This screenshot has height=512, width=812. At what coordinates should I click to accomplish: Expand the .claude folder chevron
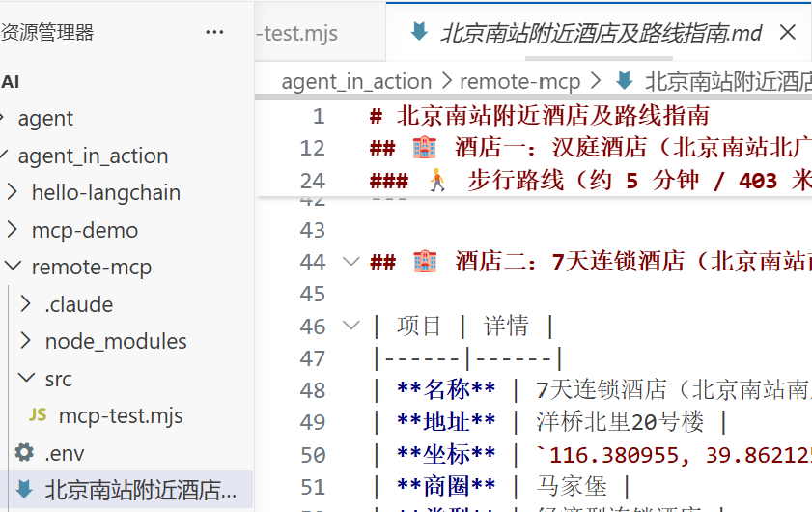tap(26, 304)
